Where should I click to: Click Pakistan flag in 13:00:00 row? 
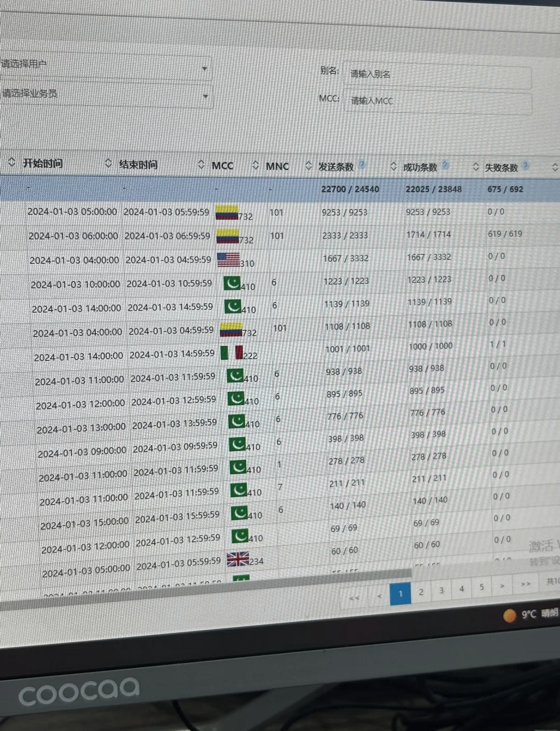[236, 421]
